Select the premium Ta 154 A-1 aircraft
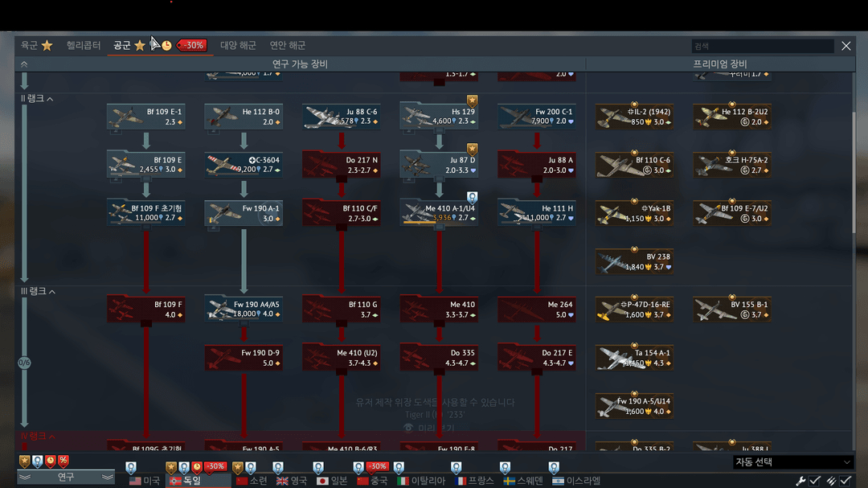Screen dimensions: 868x488 [x=634, y=358]
